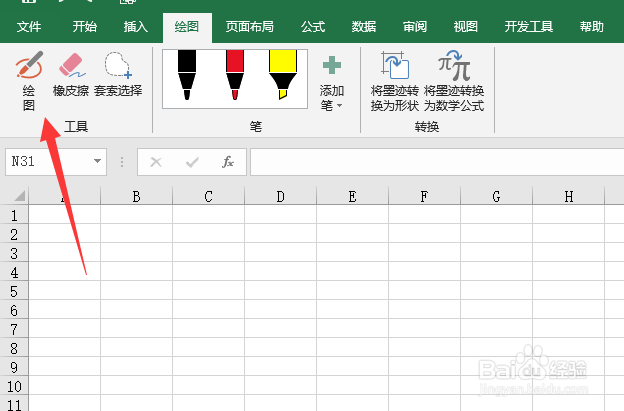Image resolution: width=624 pixels, height=411 pixels.
Task: Switch to the 公式 formulas tab
Action: (x=313, y=27)
